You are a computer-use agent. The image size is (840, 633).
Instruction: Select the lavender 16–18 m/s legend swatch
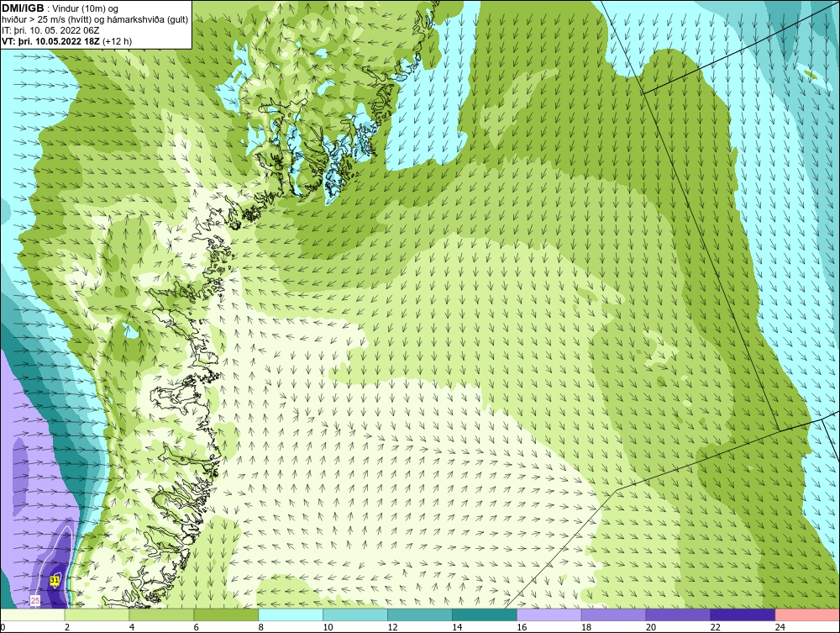coord(549,615)
